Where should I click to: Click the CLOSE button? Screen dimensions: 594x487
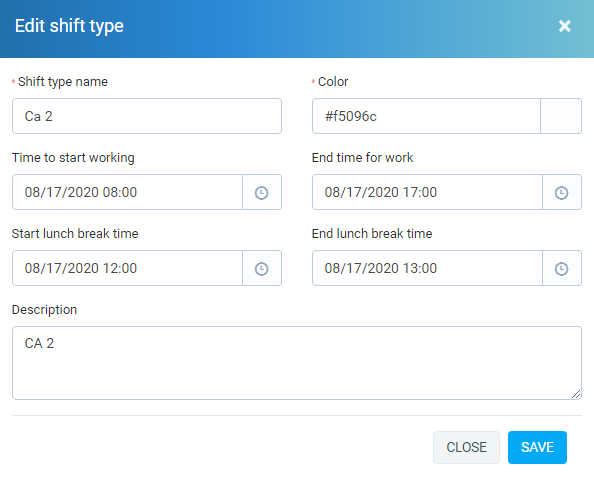[x=466, y=447]
